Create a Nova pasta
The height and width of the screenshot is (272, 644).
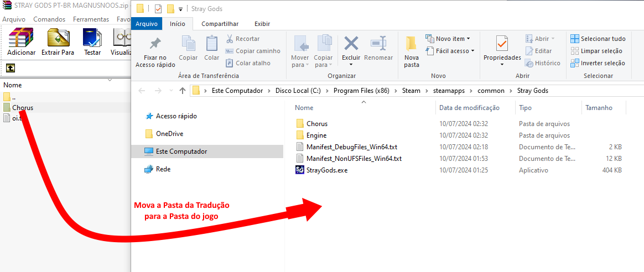point(412,51)
